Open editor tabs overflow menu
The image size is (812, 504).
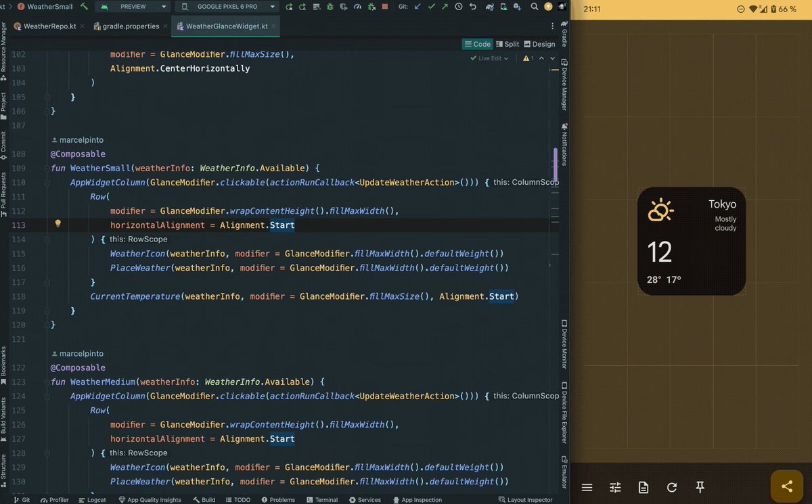coord(553,26)
